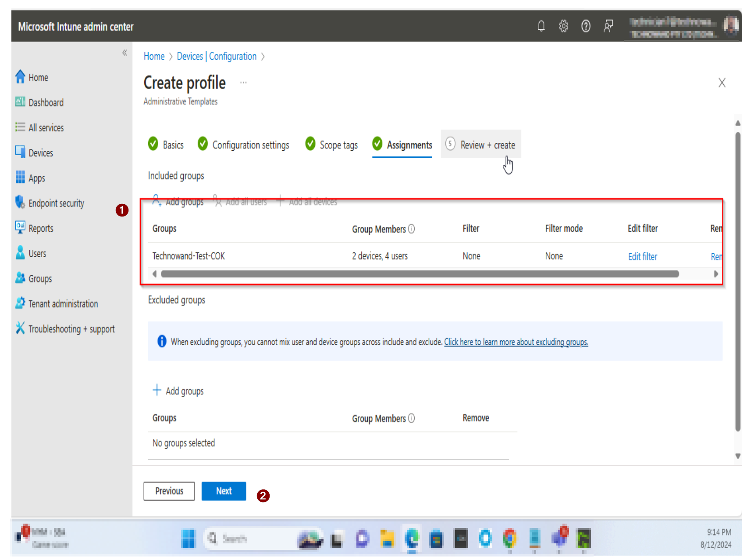Click Add groups under Excluded groups
The height and width of the screenshot is (560, 747).
click(x=178, y=391)
